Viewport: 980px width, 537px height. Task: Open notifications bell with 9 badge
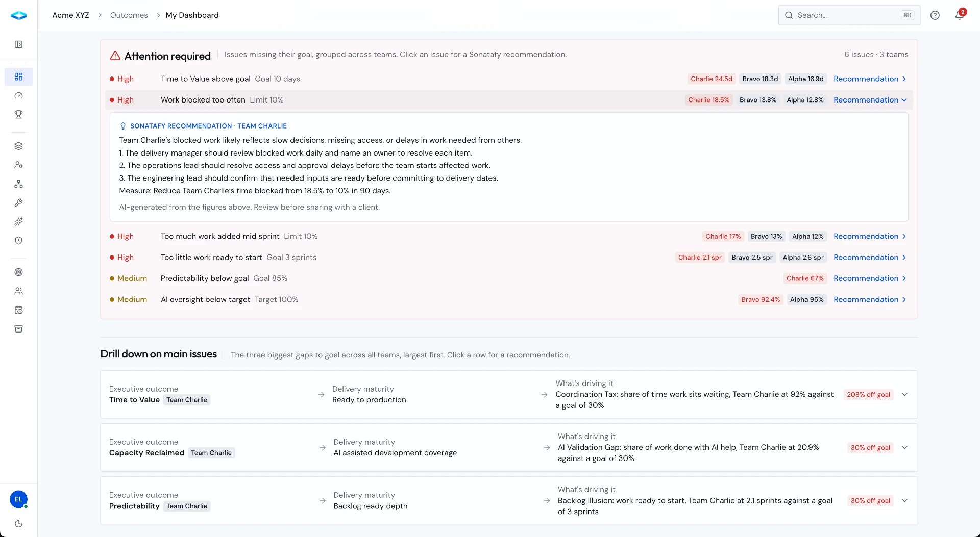pyautogui.click(x=960, y=15)
